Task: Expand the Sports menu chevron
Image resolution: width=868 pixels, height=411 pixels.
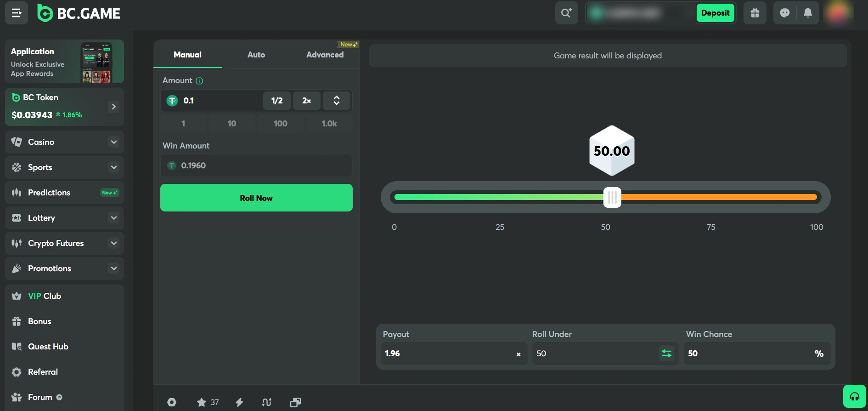Action: (114, 167)
